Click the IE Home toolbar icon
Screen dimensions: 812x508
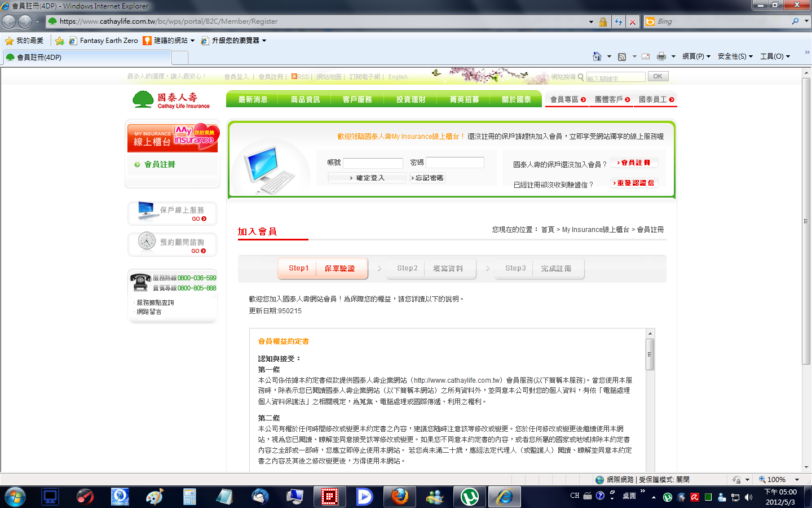click(x=597, y=56)
